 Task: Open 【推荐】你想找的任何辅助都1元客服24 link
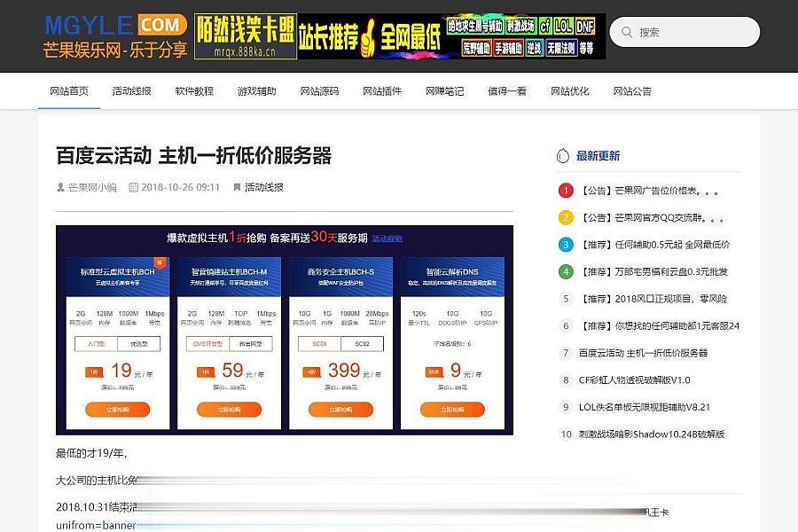click(659, 325)
